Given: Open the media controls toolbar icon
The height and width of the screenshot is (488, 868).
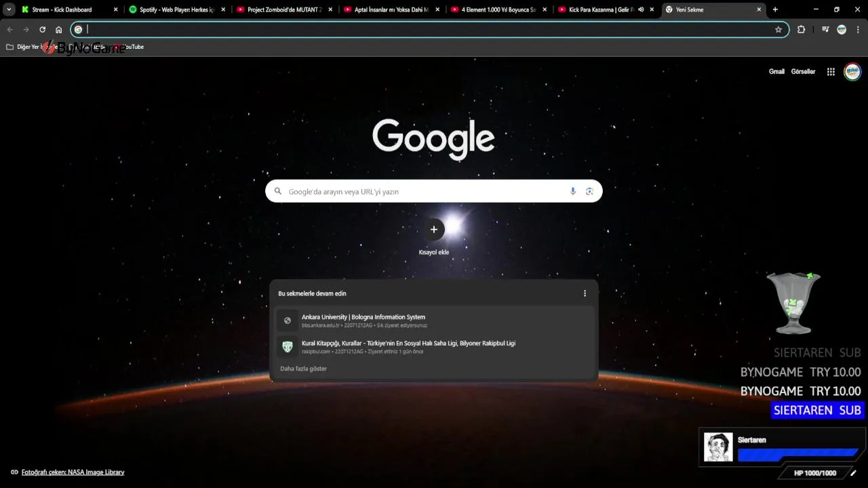Looking at the screenshot, I should [825, 30].
